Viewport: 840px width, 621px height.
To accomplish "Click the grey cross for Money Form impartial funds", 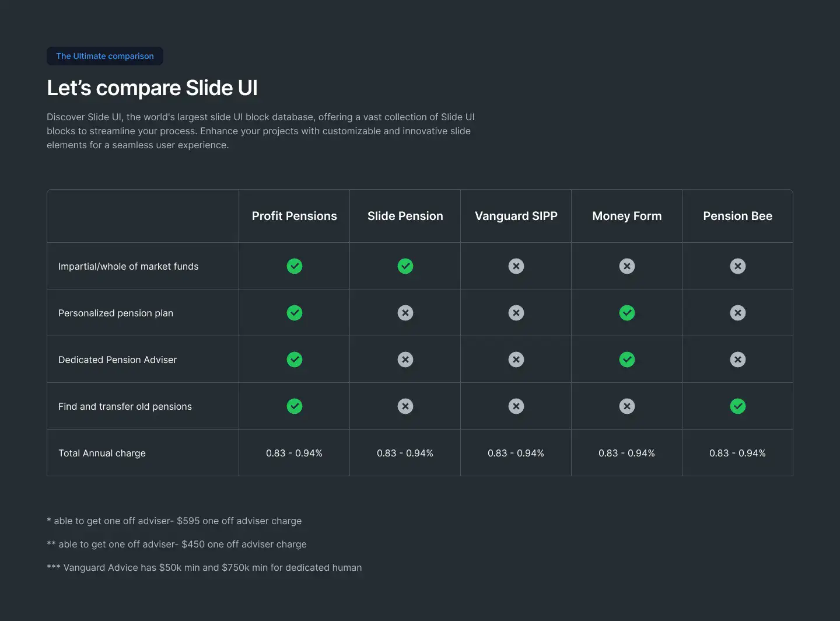I will (627, 266).
